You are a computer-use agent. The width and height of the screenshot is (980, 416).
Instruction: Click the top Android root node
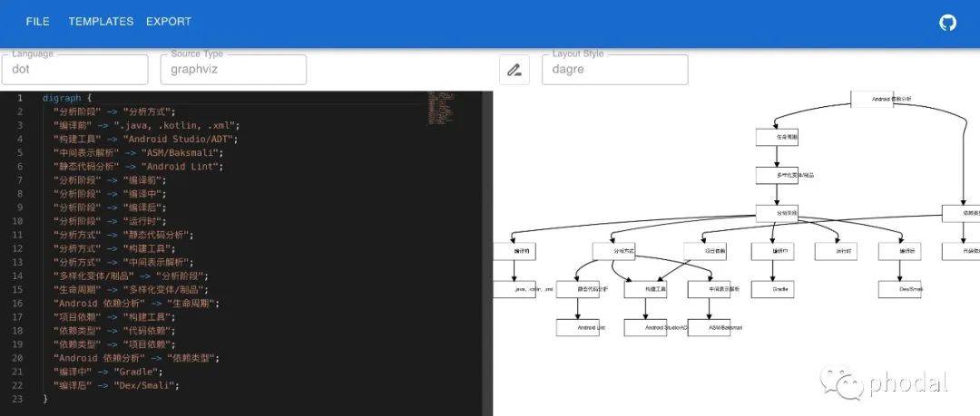point(872,99)
